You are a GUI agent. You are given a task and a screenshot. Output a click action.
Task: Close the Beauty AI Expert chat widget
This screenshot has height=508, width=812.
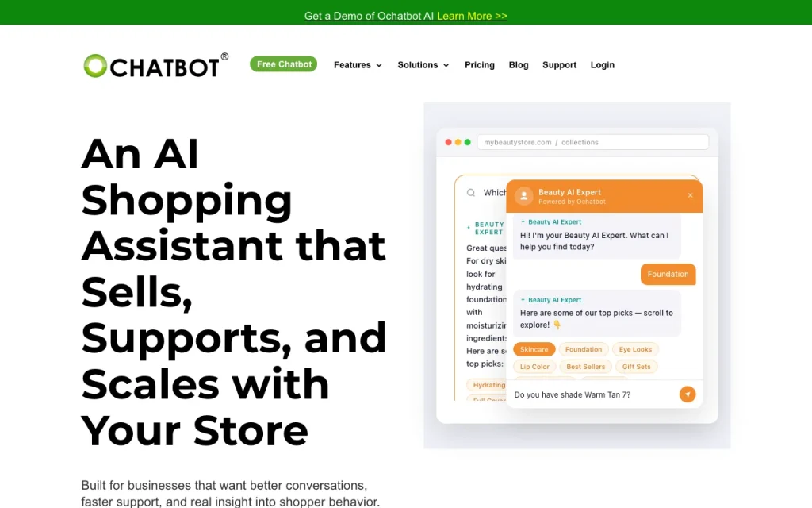[691, 195]
